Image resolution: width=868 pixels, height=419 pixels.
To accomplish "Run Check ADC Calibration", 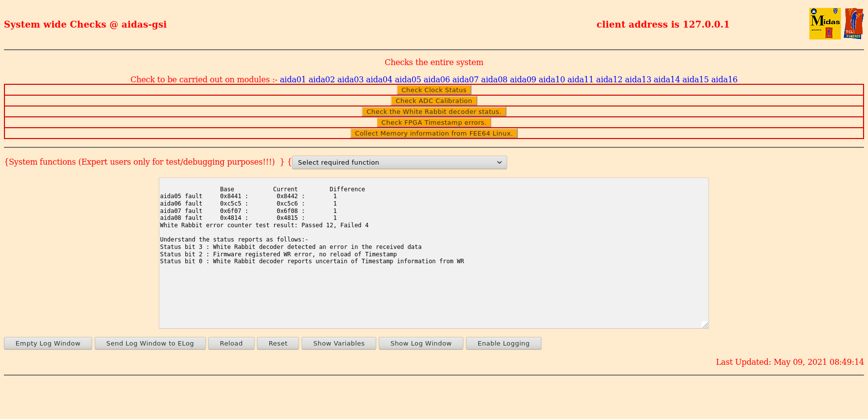I will [x=434, y=101].
